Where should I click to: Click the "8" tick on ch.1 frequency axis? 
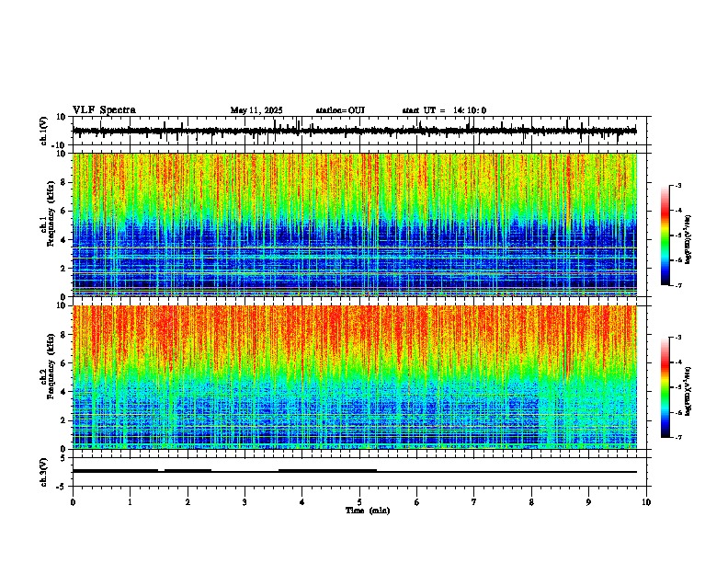(x=64, y=182)
